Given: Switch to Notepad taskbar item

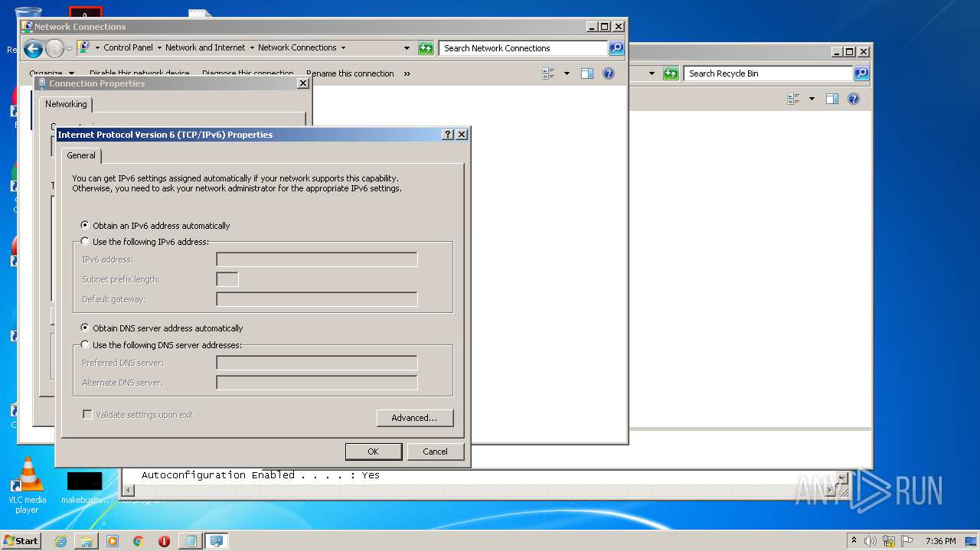Looking at the screenshot, I should point(190,541).
